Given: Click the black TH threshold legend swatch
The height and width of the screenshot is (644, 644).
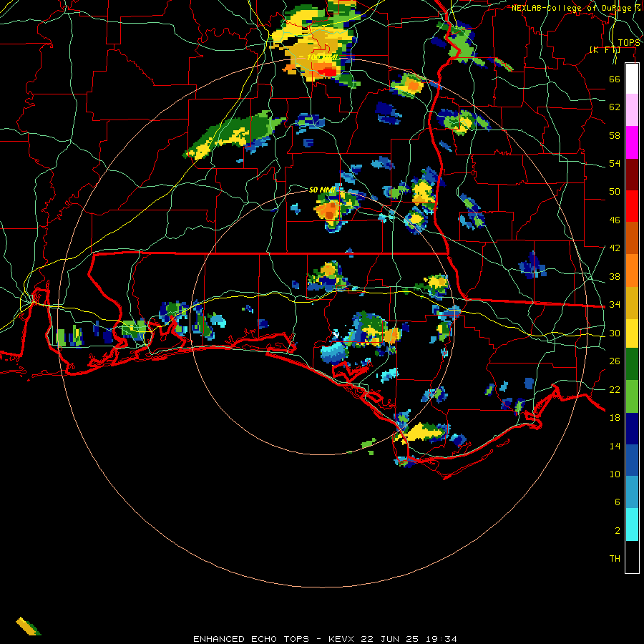Looking at the screenshot, I should (632, 557).
